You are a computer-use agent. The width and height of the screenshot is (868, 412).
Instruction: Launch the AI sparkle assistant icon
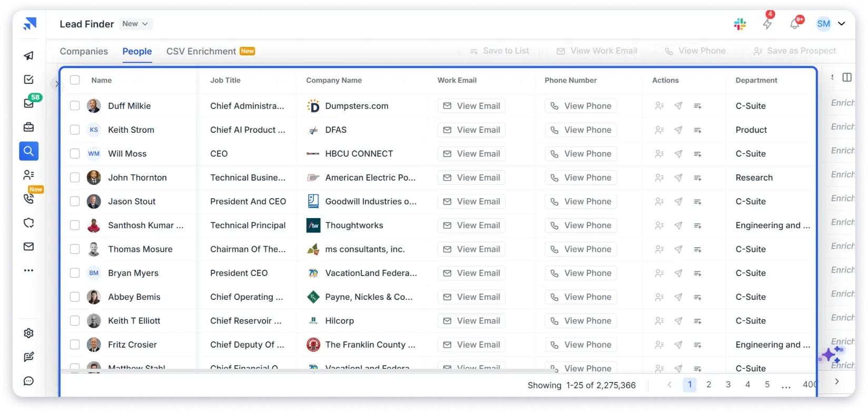830,355
